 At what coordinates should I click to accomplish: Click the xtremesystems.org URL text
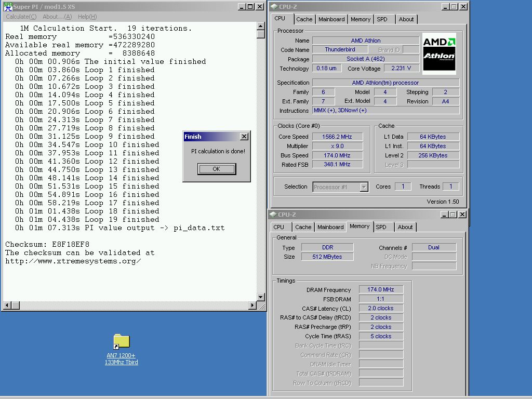(73, 261)
